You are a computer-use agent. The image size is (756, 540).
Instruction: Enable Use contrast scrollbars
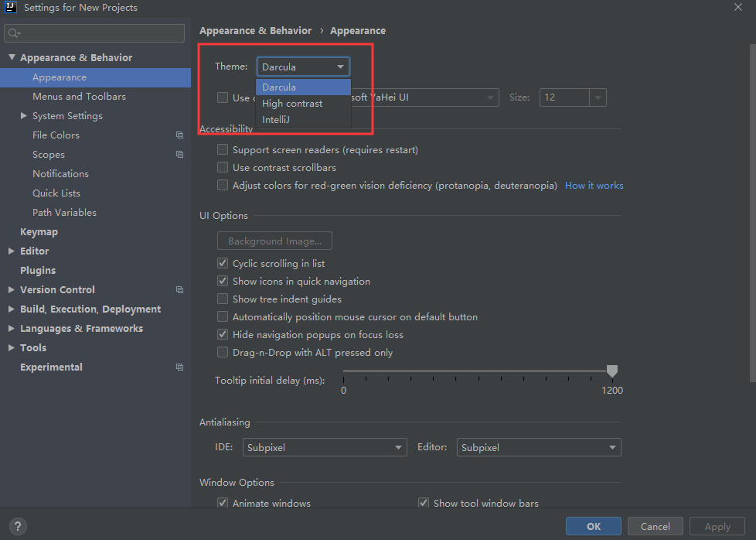pos(223,167)
